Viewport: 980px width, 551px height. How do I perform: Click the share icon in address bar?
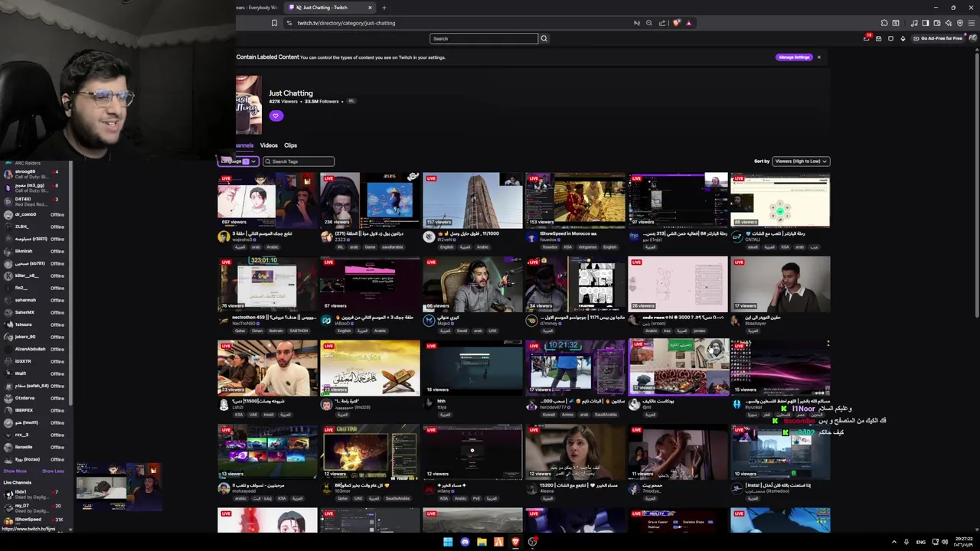(x=662, y=23)
